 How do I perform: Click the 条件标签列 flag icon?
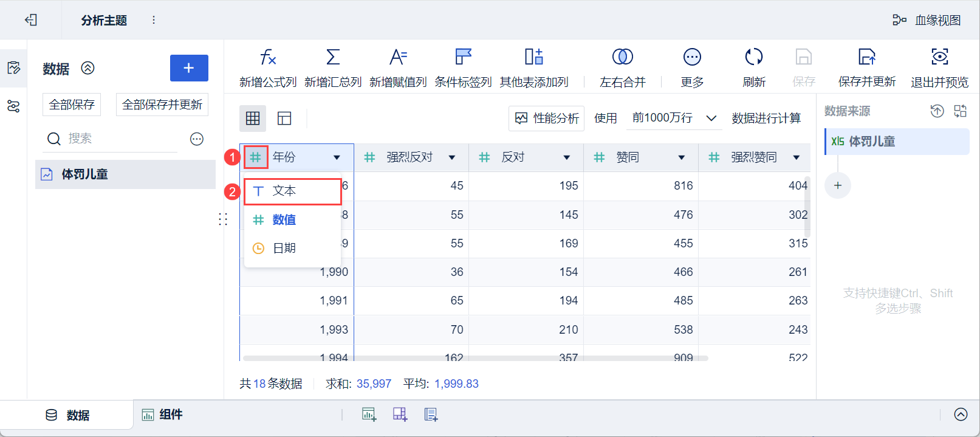(x=463, y=57)
